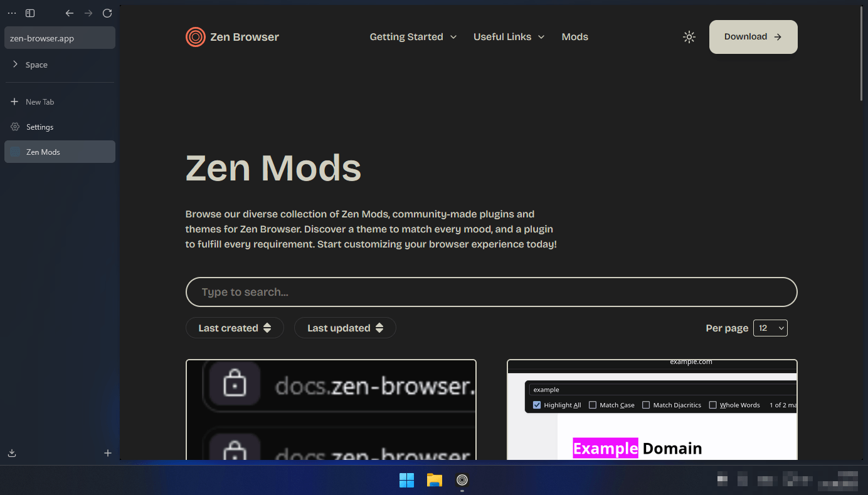This screenshot has width=868, height=495.
Task: Open the docs.zen-browser mod thumbnail
Action: tap(331, 410)
